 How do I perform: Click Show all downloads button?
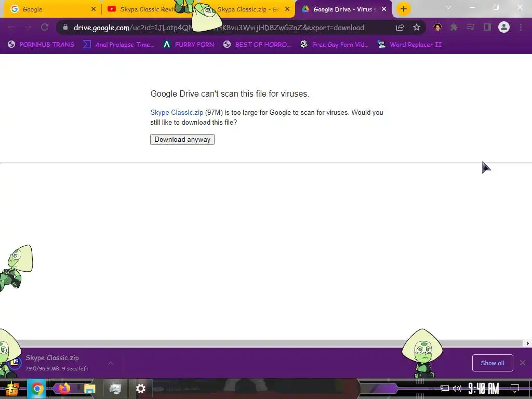[493, 363]
